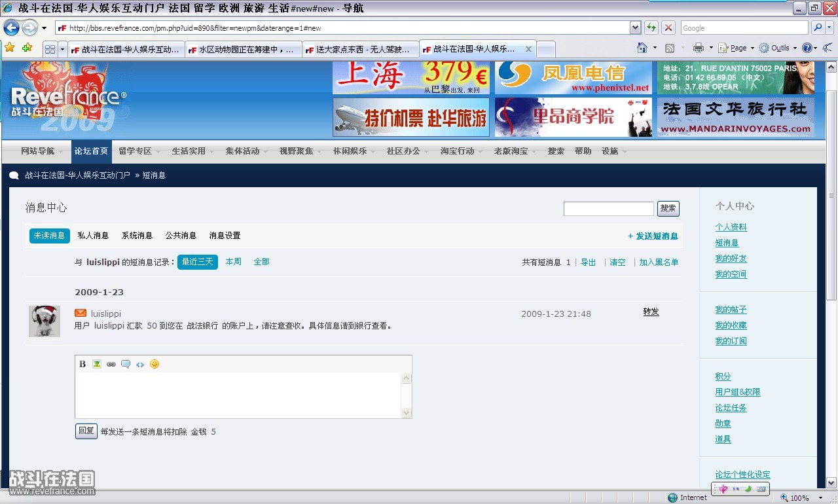Print the page using the printer icon
The image size is (838, 504).
(x=699, y=48)
